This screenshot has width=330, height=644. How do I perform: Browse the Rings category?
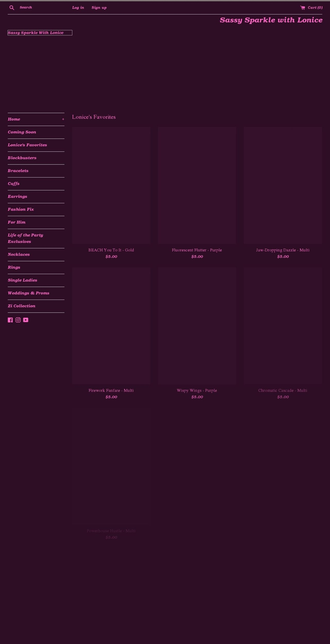point(14,268)
